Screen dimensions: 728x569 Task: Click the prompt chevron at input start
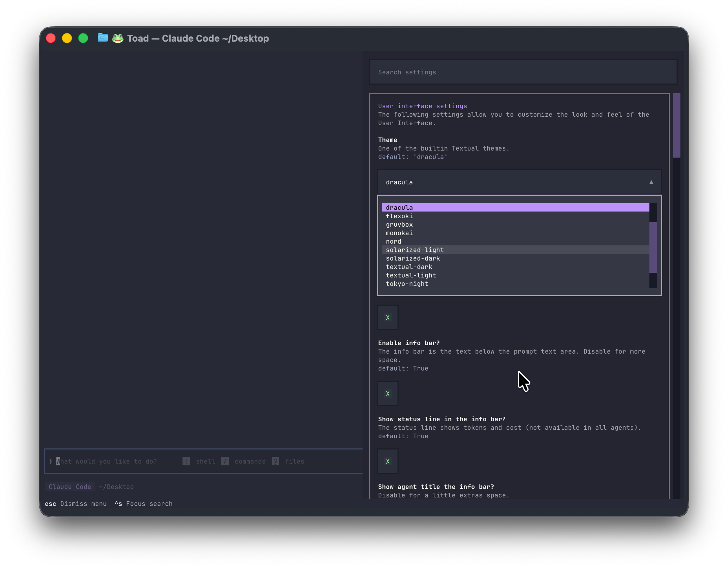pyautogui.click(x=51, y=461)
